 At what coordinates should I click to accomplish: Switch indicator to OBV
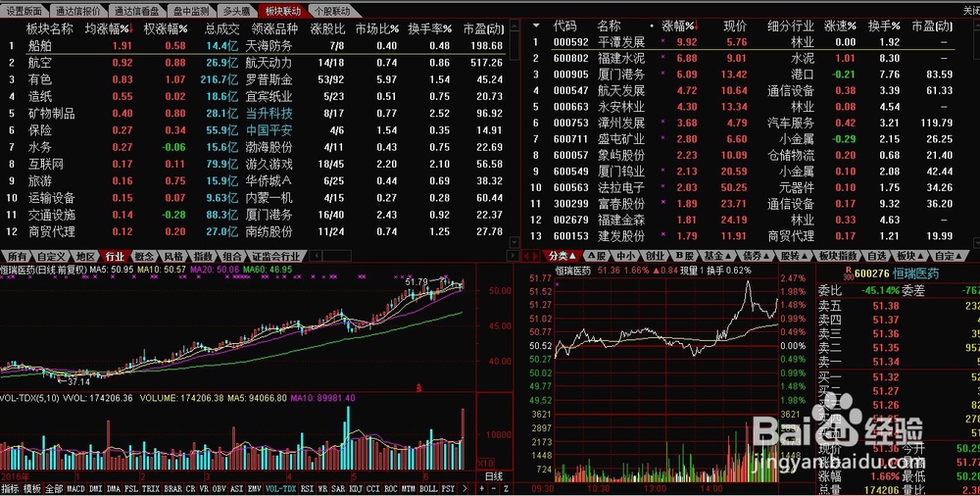219,489
